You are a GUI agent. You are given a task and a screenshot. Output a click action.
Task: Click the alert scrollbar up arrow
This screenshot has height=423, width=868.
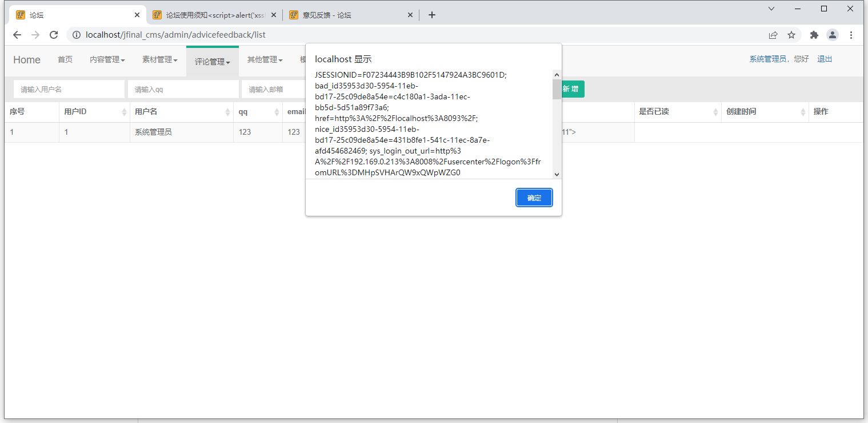557,75
